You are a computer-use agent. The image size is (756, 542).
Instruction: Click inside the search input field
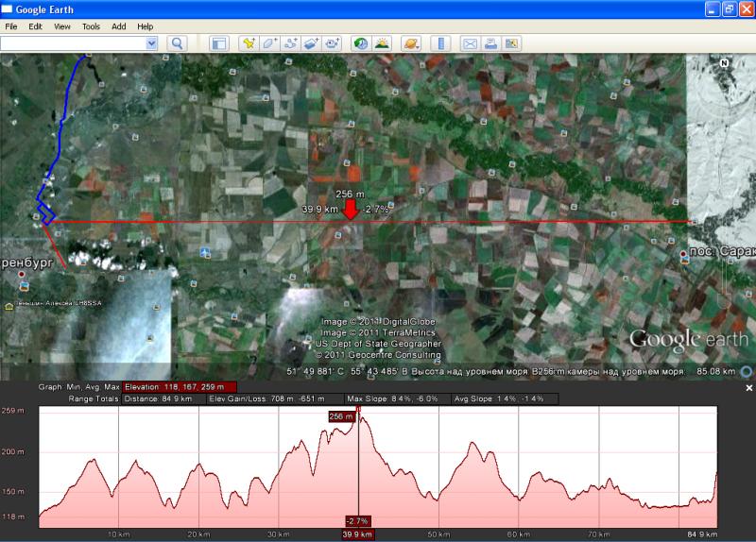click(74, 43)
